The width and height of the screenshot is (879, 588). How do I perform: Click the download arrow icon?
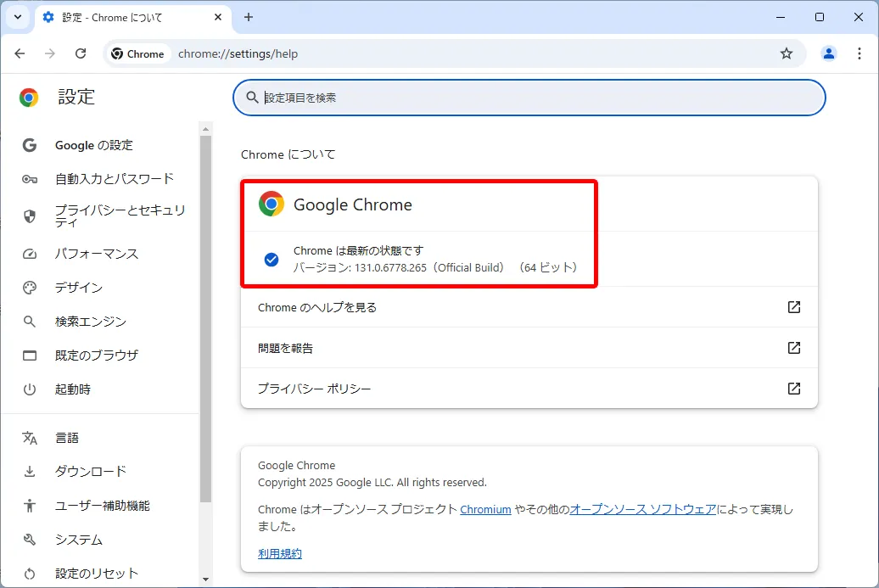click(30, 472)
